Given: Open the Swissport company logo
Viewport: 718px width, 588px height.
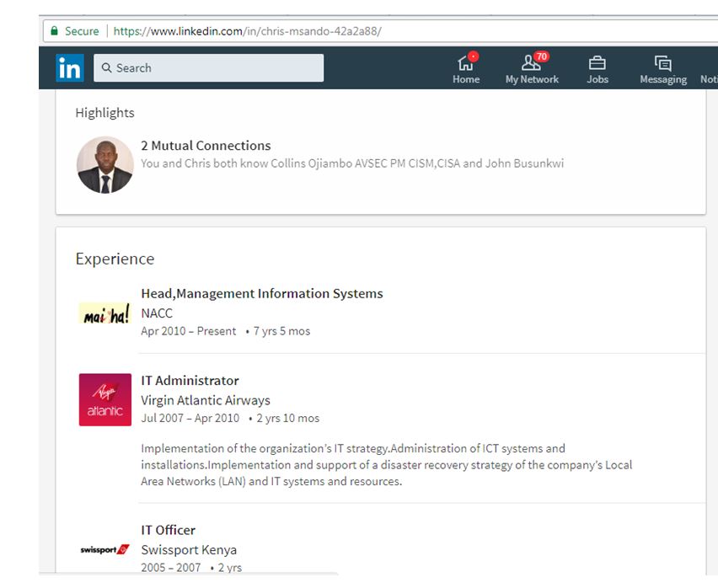Looking at the screenshot, I should tap(104, 549).
